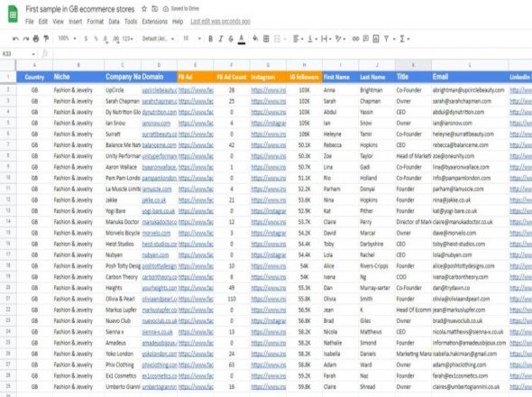This screenshot has height=397, width=532.
Task: Decrease decimal places button
Action: pyautogui.click(x=105, y=39)
